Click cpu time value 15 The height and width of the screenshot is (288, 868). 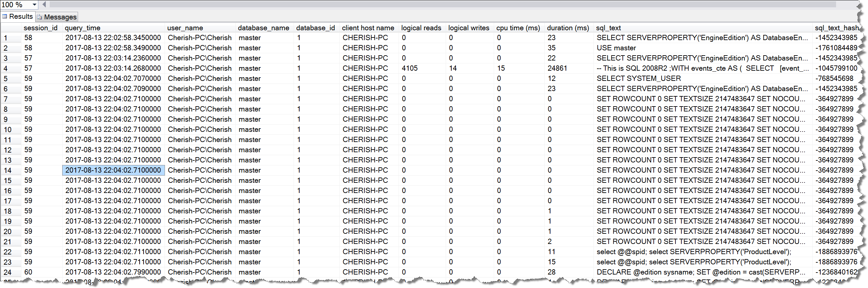(x=501, y=68)
